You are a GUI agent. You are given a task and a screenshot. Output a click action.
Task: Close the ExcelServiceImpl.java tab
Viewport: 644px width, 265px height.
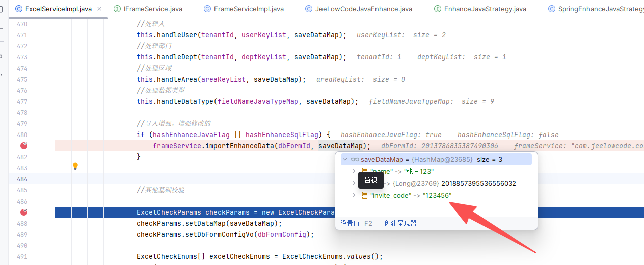(x=98, y=9)
